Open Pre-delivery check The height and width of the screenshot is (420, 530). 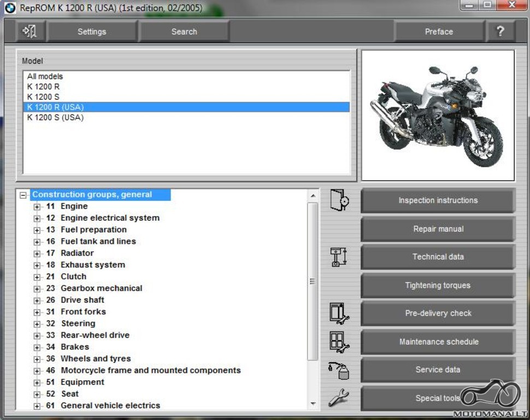[x=438, y=313]
